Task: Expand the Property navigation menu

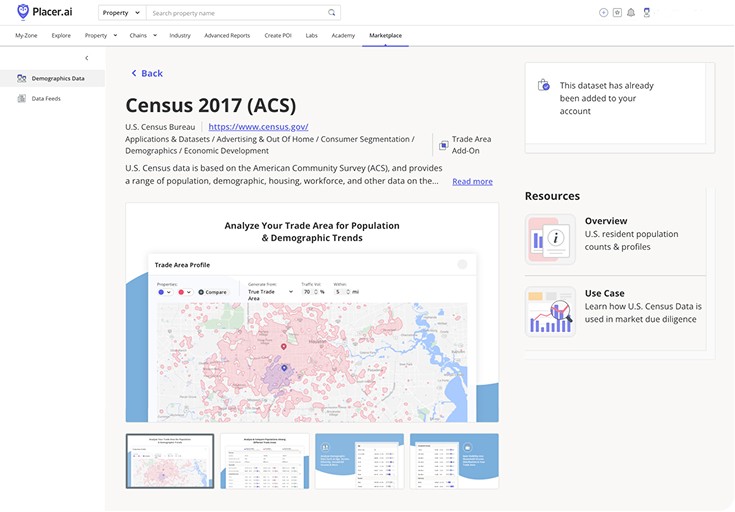Action: point(101,35)
